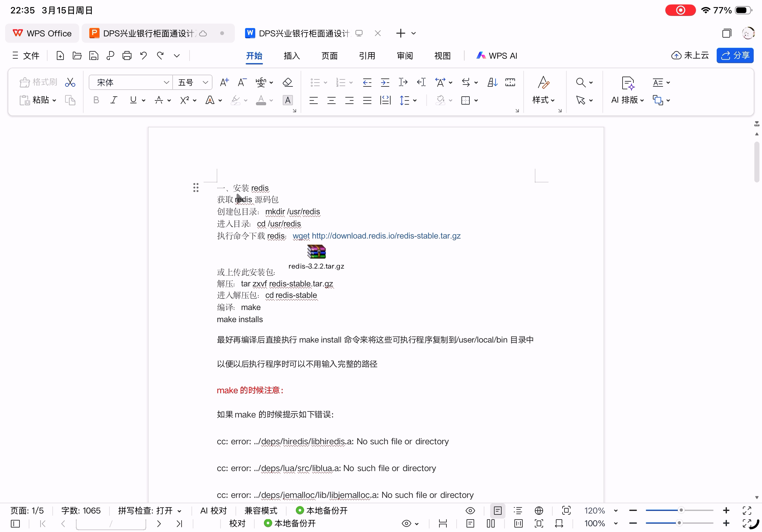This screenshot has width=762, height=532.
Task: Click the Cut scissors icon
Action: 70,82
